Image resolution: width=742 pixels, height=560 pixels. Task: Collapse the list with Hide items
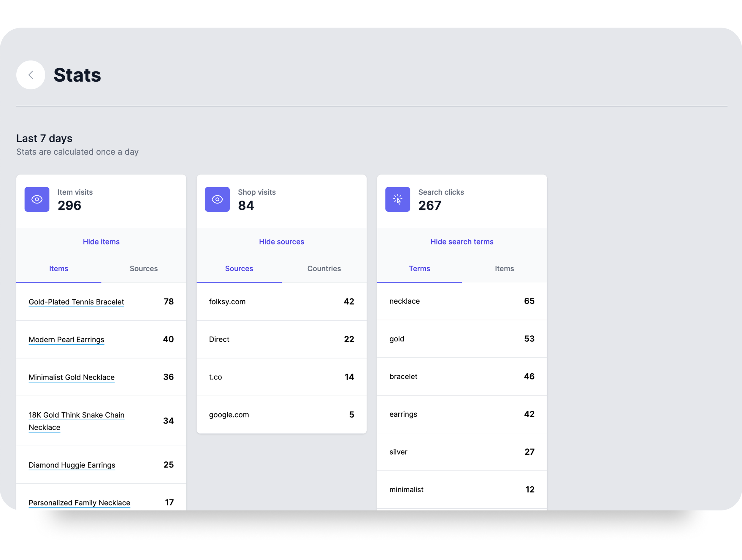pos(101,242)
